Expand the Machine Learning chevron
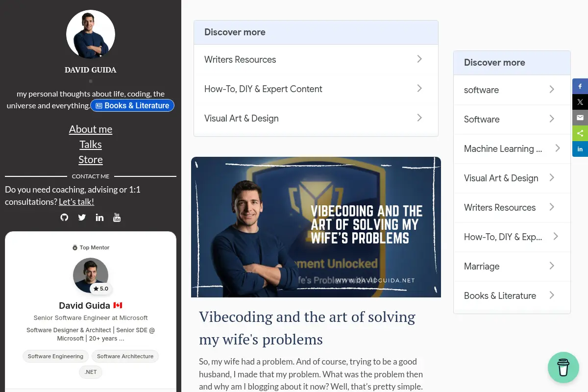This screenshot has height=392, width=588. point(558,148)
